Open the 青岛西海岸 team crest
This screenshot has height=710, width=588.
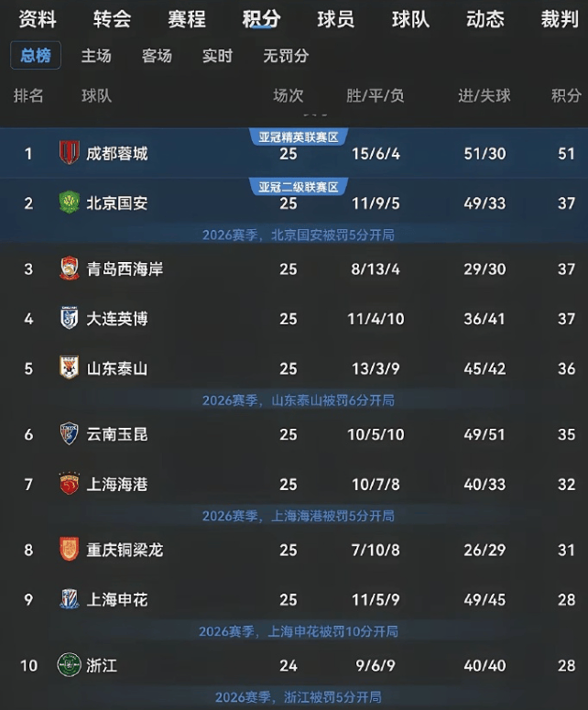pyautogui.click(x=70, y=268)
